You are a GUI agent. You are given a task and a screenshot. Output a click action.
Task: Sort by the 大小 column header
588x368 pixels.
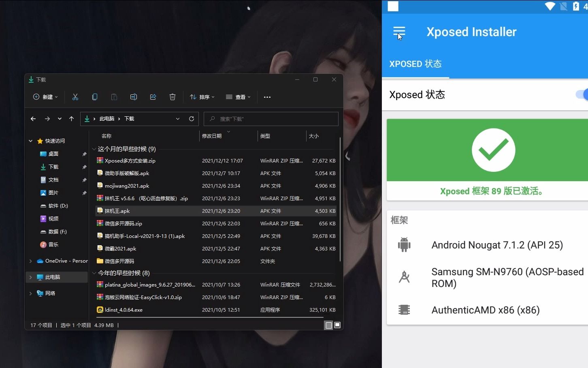pyautogui.click(x=314, y=136)
